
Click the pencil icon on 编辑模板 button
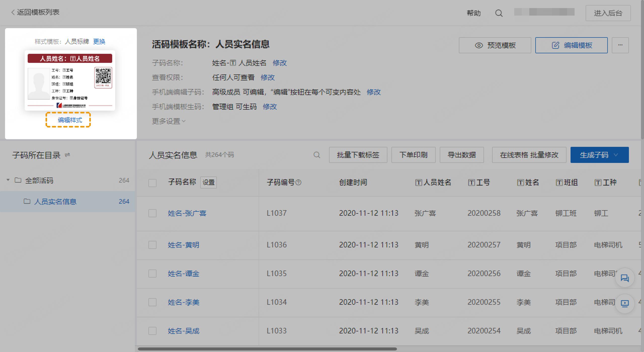[555, 45]
